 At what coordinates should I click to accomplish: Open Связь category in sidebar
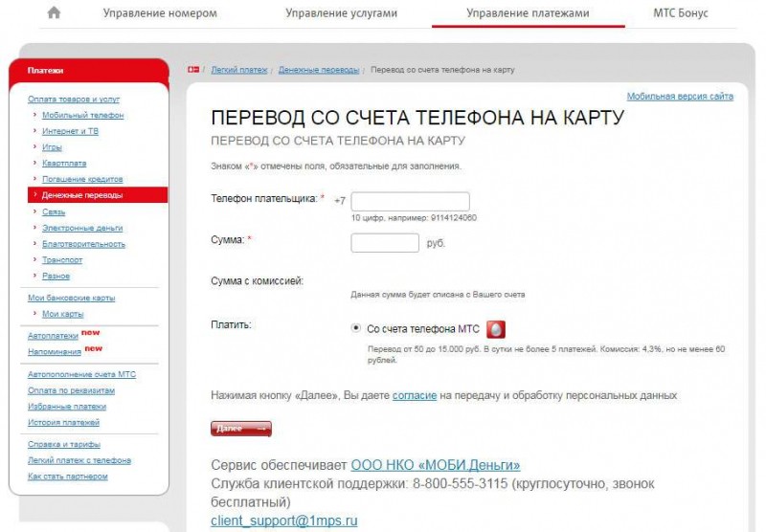click(54, 211)
